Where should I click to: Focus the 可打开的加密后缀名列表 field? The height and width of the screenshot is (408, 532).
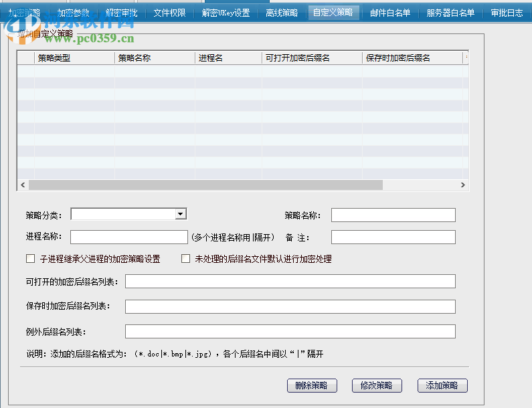coord(290,282)
